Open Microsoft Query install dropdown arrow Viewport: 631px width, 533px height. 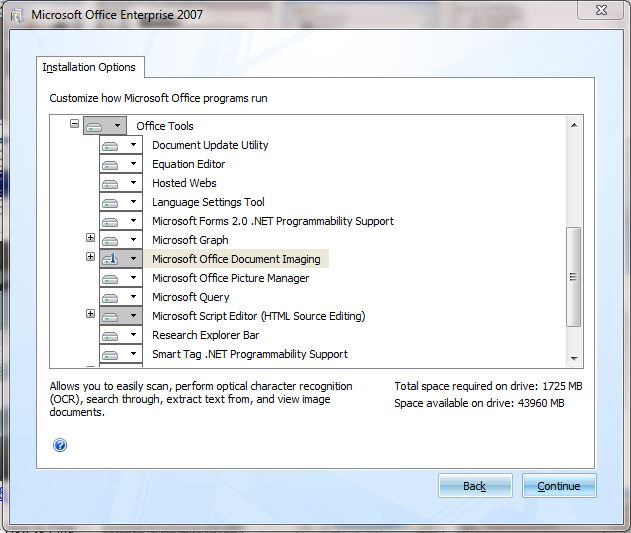pyautogui.click(x=133, y=296)
